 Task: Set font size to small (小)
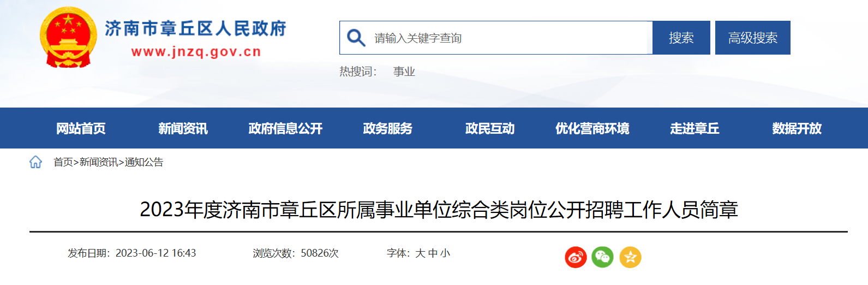tap(445, 253)
